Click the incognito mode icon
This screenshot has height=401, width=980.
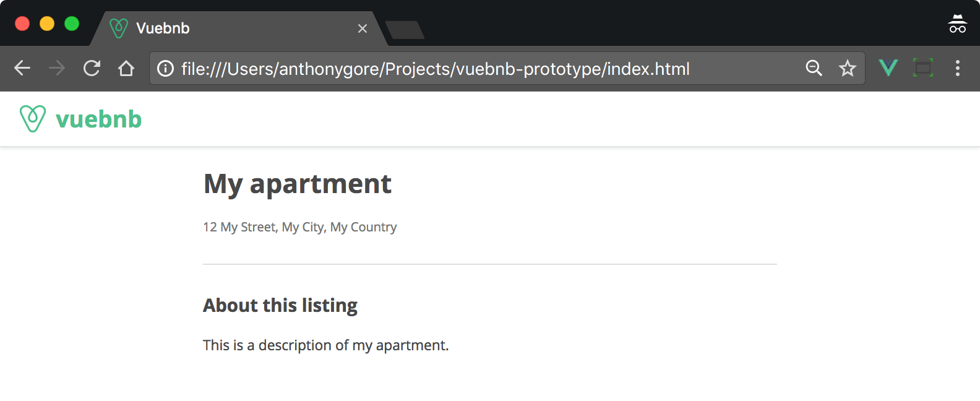[x=958, y=24]
